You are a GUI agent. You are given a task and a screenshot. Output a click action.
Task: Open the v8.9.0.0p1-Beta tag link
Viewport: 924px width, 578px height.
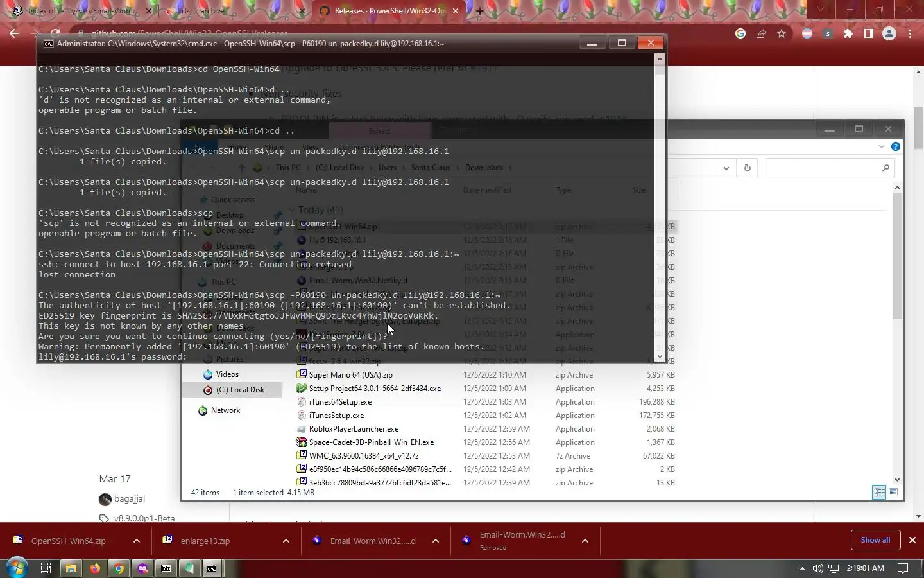point(144,518)
